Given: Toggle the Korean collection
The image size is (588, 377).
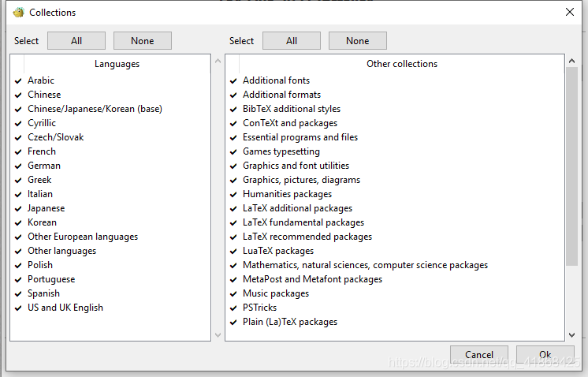Looking at the screenshot, I should tap(18, 223).
